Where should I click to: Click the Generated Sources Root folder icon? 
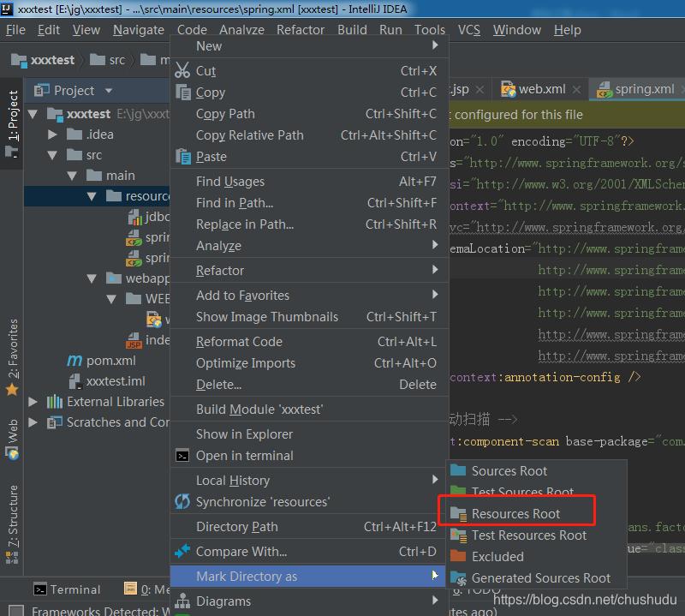(459, 578)
